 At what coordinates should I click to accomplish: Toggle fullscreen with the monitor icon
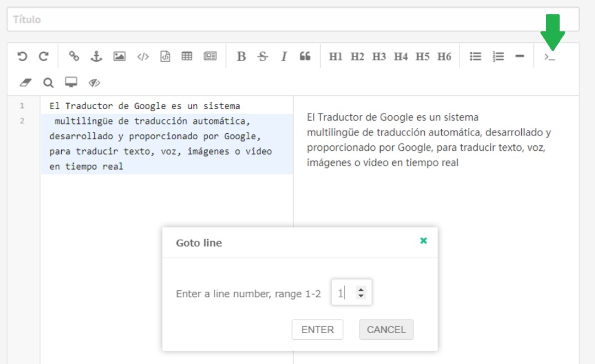tap(71, 82)
